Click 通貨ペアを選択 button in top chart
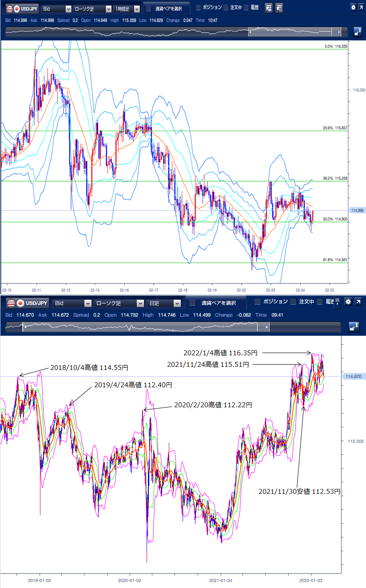The height and width of the screenshot is (588, 366). coord(167,8)
